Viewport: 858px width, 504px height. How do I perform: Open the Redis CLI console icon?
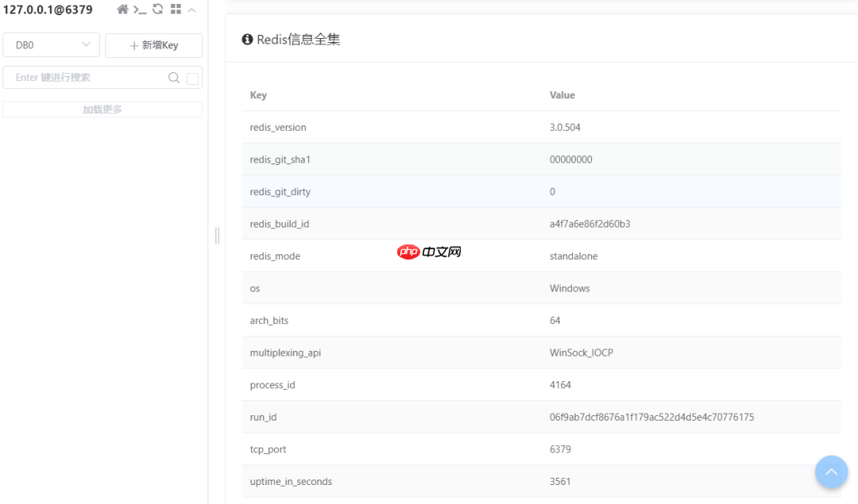point(141,10)
